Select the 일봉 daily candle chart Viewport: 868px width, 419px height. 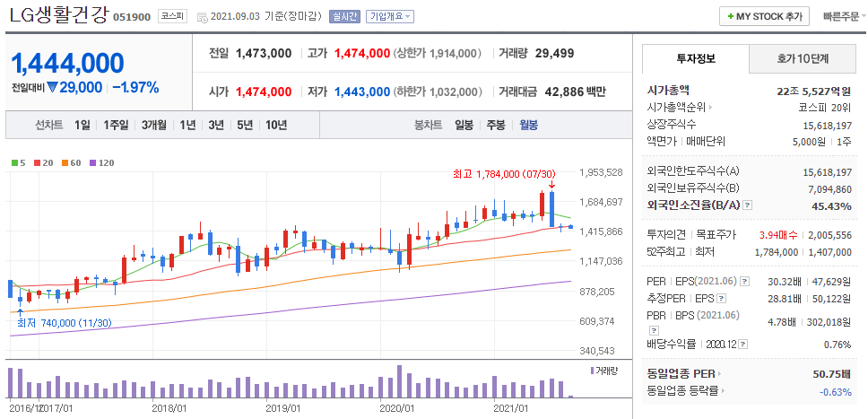click(x=464, y=125)
